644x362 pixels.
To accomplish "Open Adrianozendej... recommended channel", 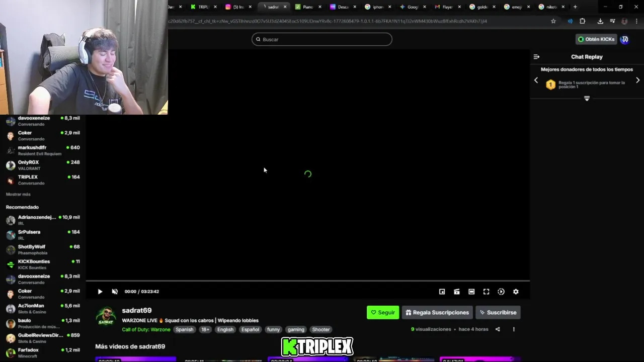I will click(x=43, y=220).
